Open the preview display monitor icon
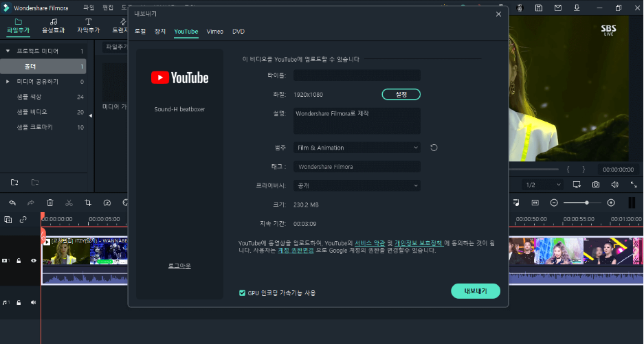 point(577,185)
